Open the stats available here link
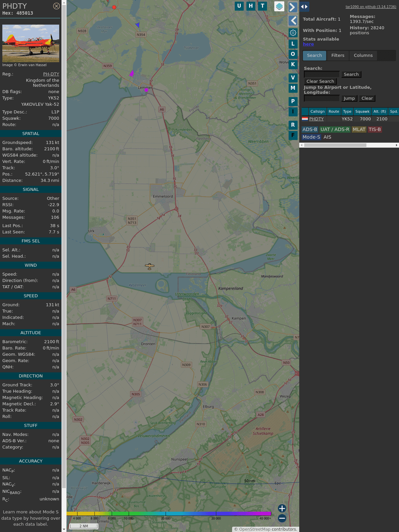The width and height of the screenshot is (399, 532). 308,44
